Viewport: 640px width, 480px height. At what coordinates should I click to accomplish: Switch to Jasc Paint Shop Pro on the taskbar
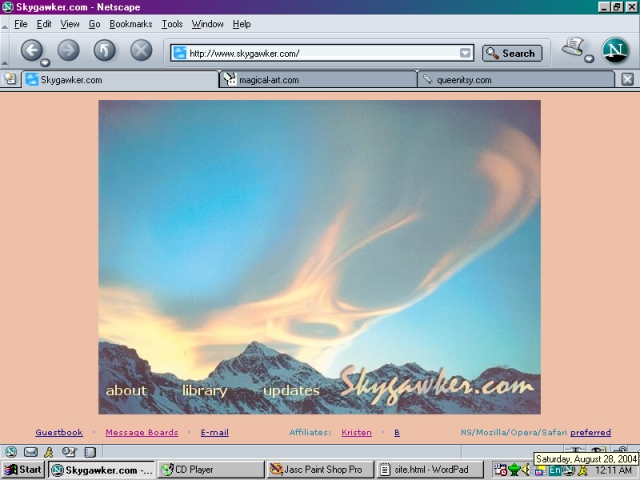pyautogui.click(x=320, y=470)
